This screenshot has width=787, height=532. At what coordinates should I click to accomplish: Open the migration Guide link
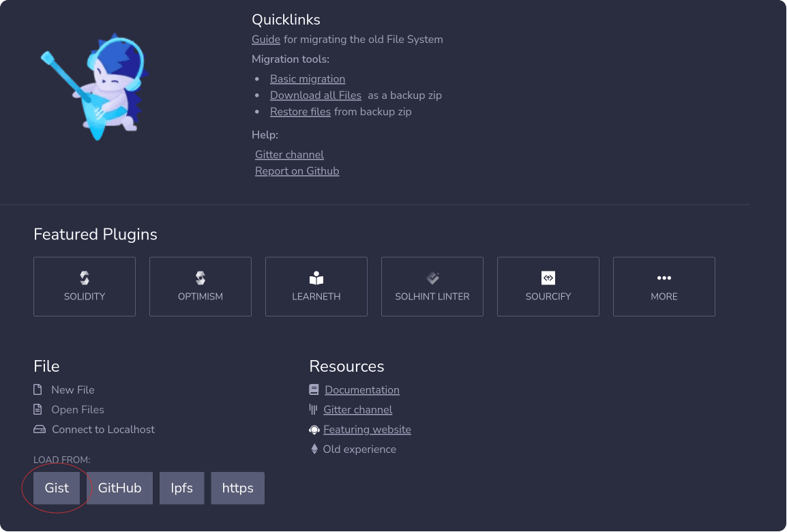(x=266, y=39)
